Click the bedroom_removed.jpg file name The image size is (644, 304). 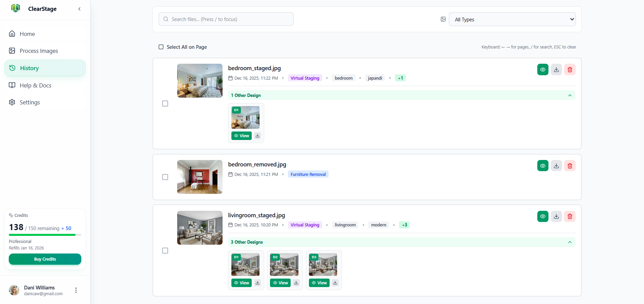pos(257,164)
